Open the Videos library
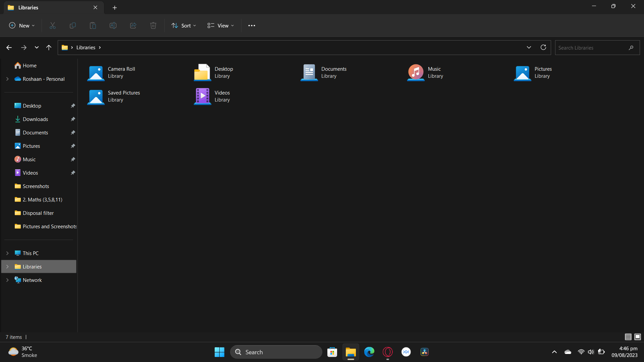Screen dimensions: 644x362 [212, 96]
